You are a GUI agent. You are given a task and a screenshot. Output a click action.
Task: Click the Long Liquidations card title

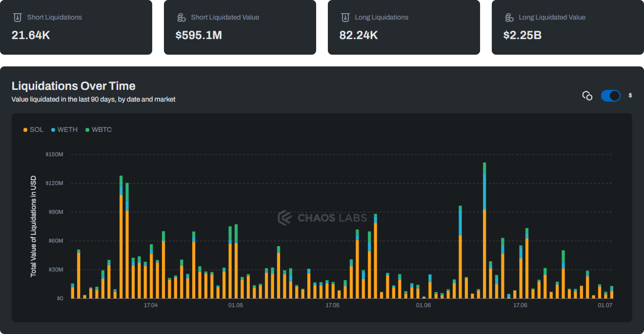pyautogui.click(x=382, y=17)
